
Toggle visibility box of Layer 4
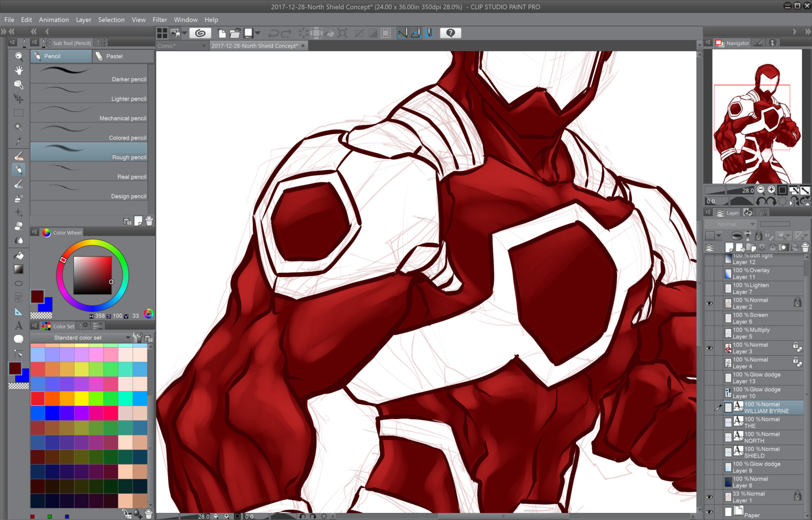tap(709, 363)
